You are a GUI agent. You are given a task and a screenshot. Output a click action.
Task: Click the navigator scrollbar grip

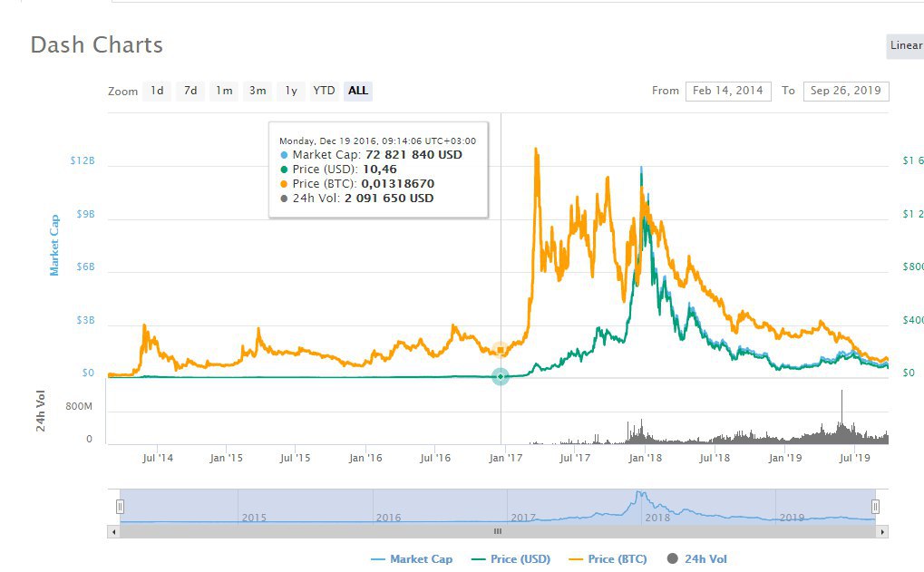[498, 531]
